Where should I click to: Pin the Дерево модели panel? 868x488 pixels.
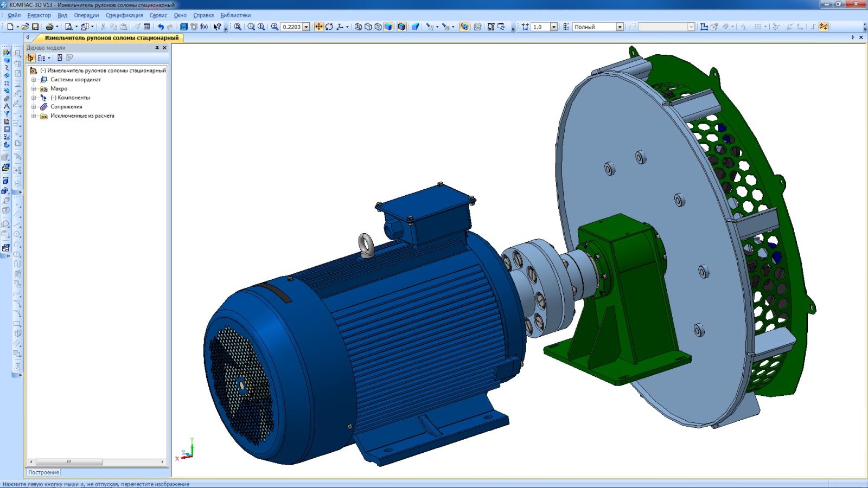click(157, 48)
